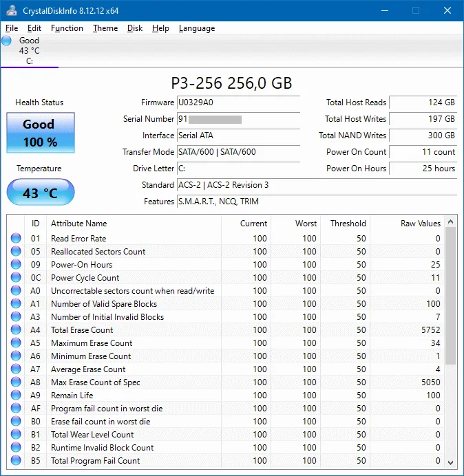Click the P3-256 256,0 GB drive title
The height and width of the screenshot is (476, 464).
[231, 83]
